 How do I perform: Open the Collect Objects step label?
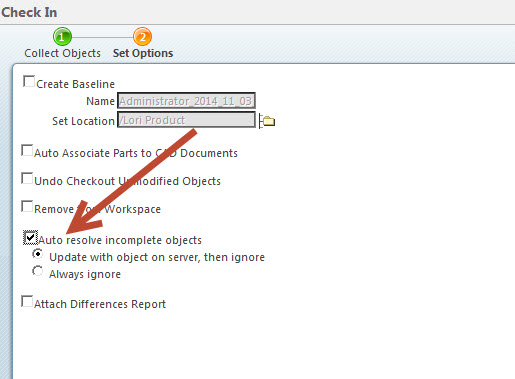coord(62,53)
